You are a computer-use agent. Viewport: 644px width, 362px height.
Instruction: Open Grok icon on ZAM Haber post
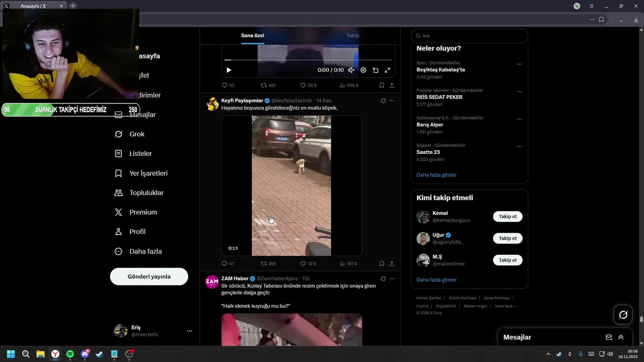pos(383,279)
